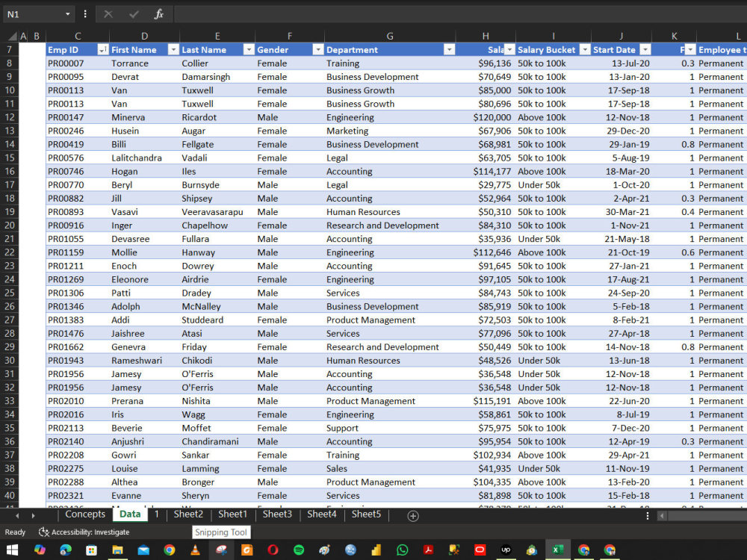The height and width of the screenshot is (560, 747).
Task: Open the Last Name filter dropdown
Action: point(249,49)
